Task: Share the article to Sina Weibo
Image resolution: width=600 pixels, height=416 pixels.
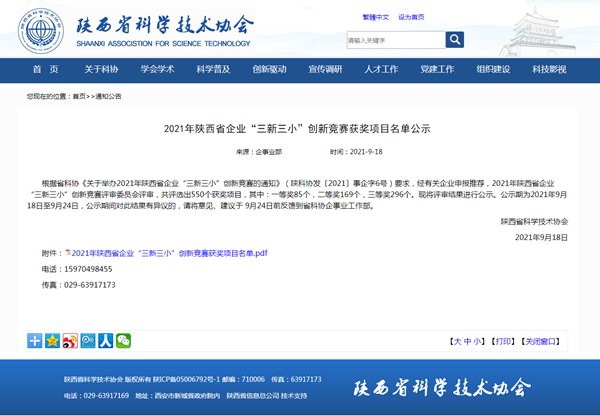Action: 70,341
